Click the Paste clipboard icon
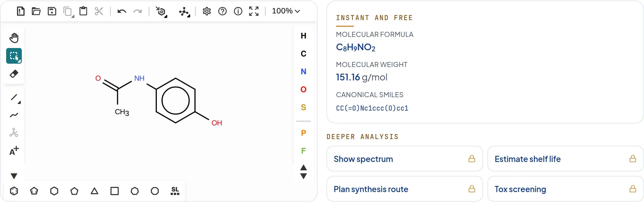Image resolution: width=644 pixels, height=215 pixels. pyautogui.click(x=83, y=11)
